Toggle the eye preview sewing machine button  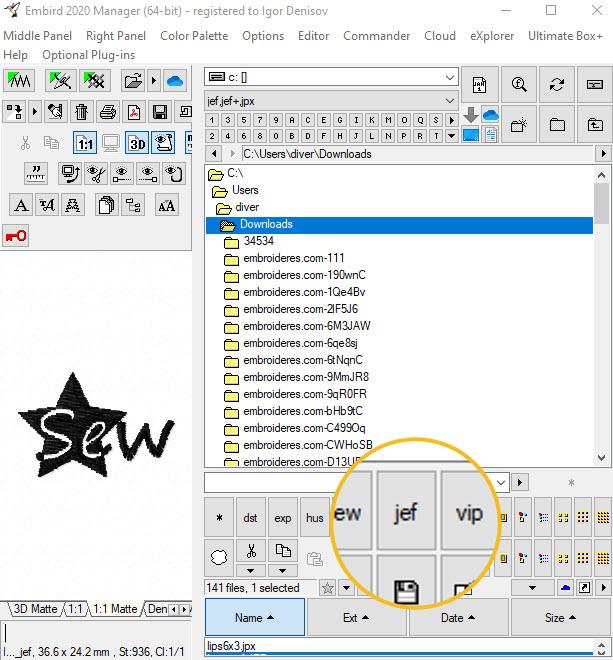(163, 143)
